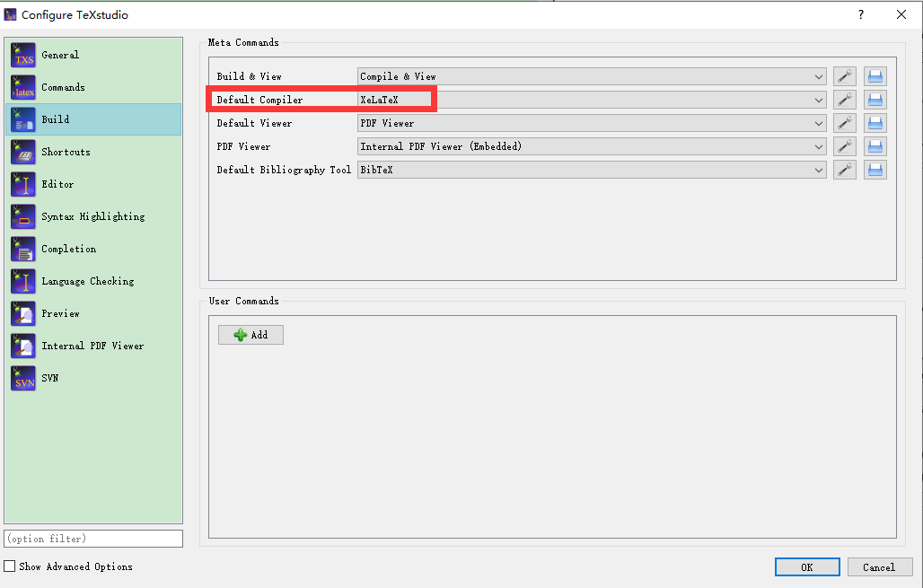The image size is (923, 588).
Task: Switch to the Shortcuts settings page
Action: click(x=93, y=152)
